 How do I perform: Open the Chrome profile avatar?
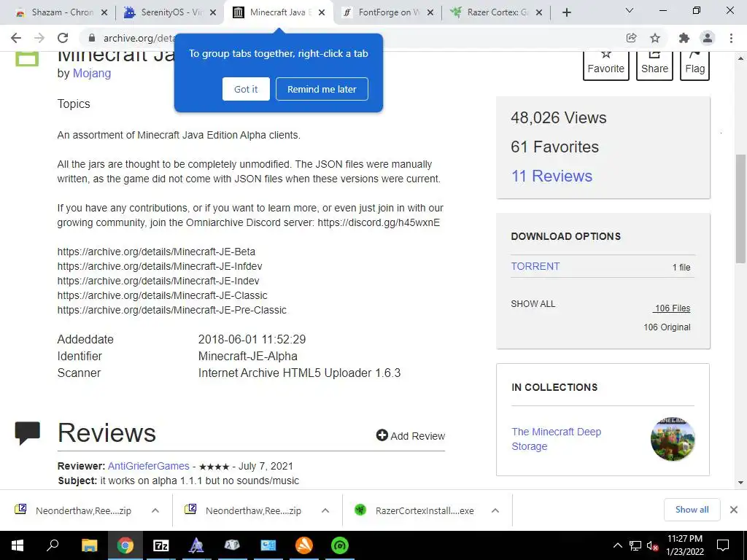708,38
